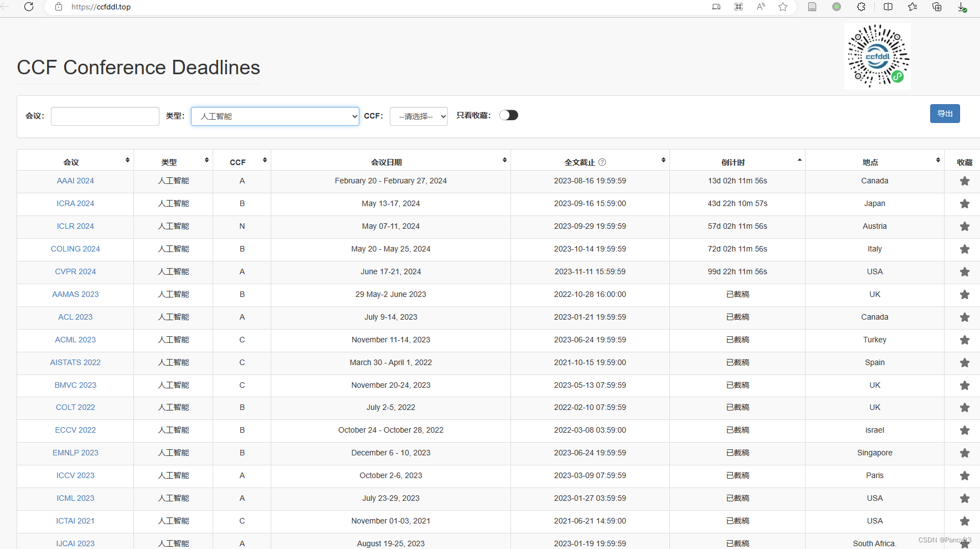Image resolution: width=980 pixels, height=549 pixels.
Task: Favorite ACL 2023 with star icon
Action: pyautogui.click(x=964, y=317)
